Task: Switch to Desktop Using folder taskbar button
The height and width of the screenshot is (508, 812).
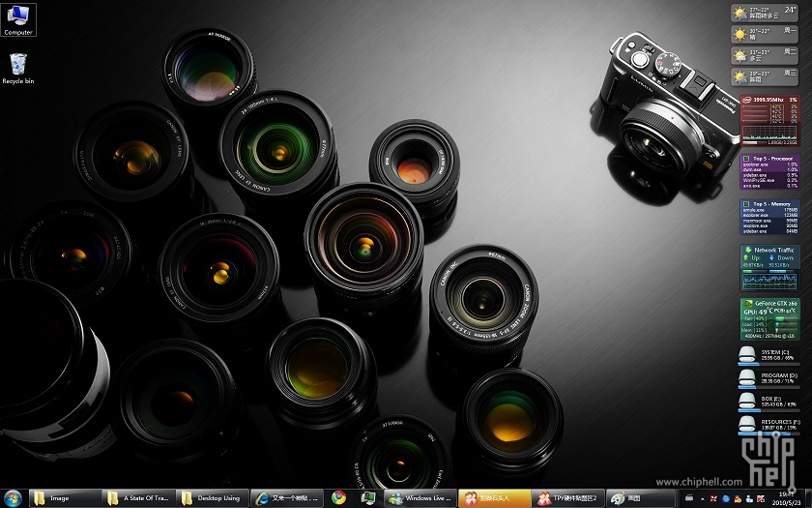Action: [213, 498]
